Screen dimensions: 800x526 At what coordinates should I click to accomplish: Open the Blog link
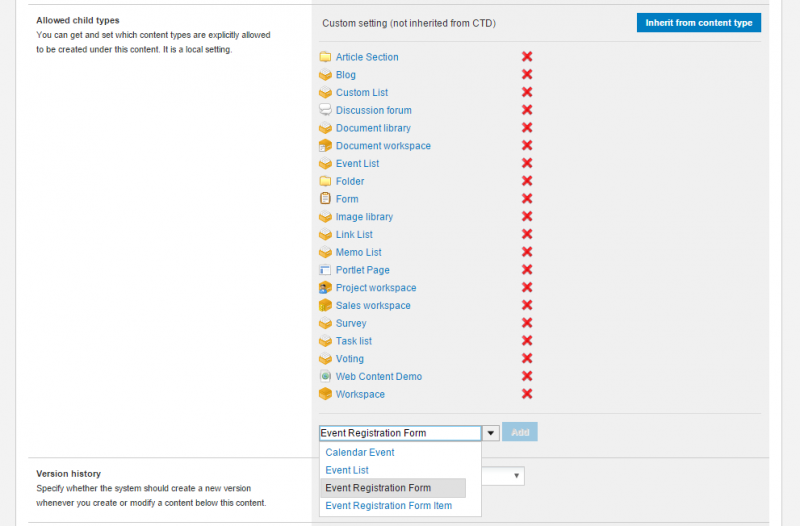[x=345, y=75]
